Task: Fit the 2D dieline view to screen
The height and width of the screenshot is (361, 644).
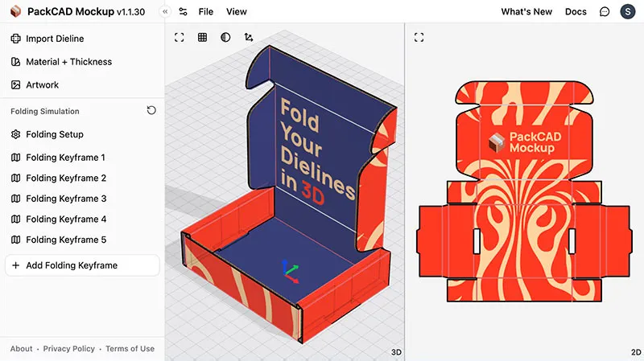Action: pyautogui.click(x=419, y=37)
